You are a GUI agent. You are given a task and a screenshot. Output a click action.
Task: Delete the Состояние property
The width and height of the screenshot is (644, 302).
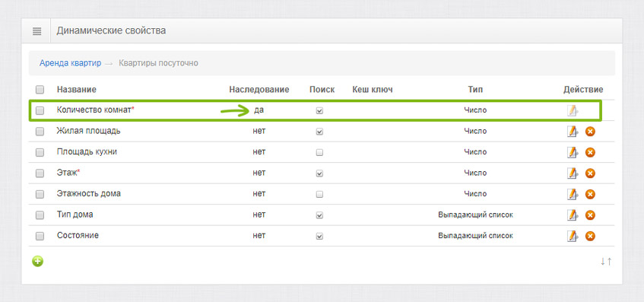coord(590,237)
